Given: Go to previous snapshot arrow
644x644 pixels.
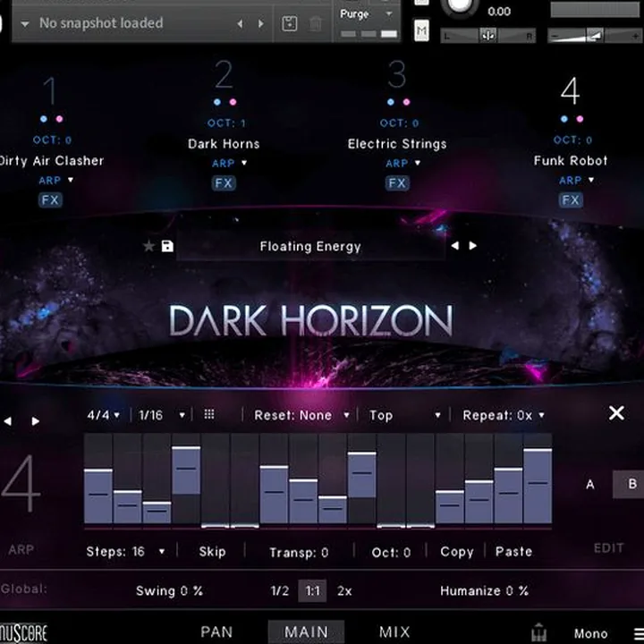Looking at the screenshot, I should point(240,24).
